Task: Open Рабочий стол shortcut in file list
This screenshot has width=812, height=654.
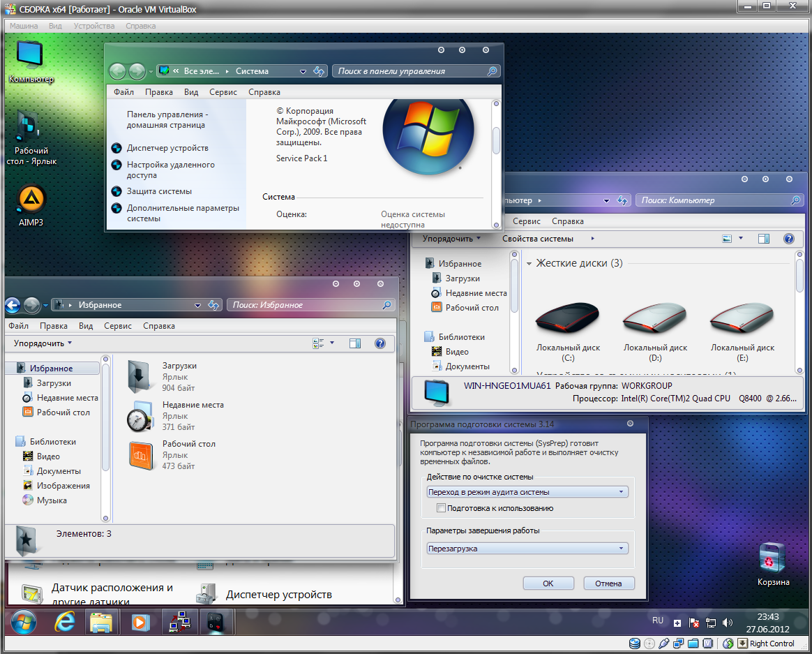Action: click(x=171, y=455)
